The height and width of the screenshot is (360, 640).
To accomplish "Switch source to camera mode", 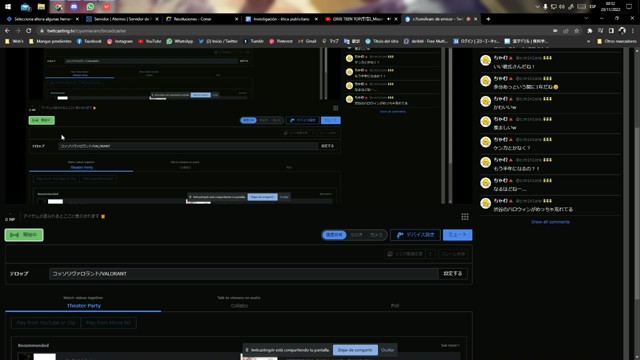I will coord(376,235).
